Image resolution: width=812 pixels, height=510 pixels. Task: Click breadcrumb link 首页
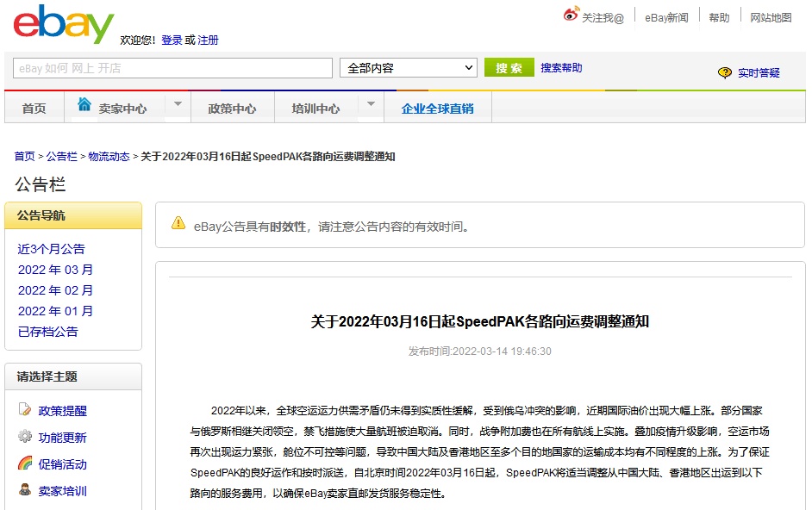click(24, 157)
